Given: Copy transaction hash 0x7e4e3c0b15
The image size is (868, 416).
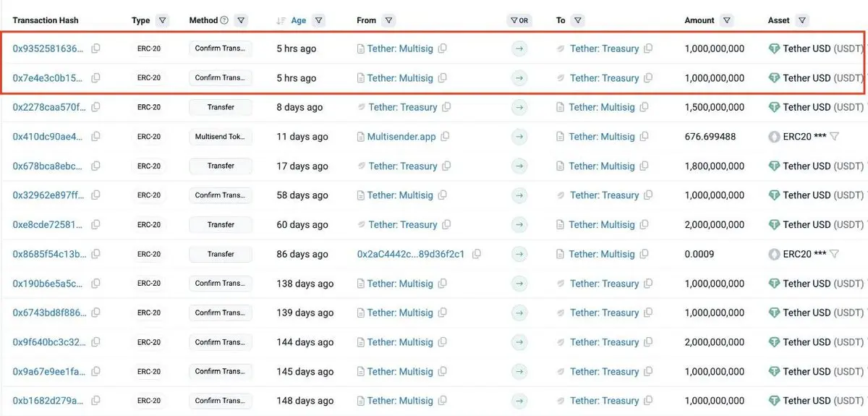Looking at the screenshot, I should coord(95,78).
